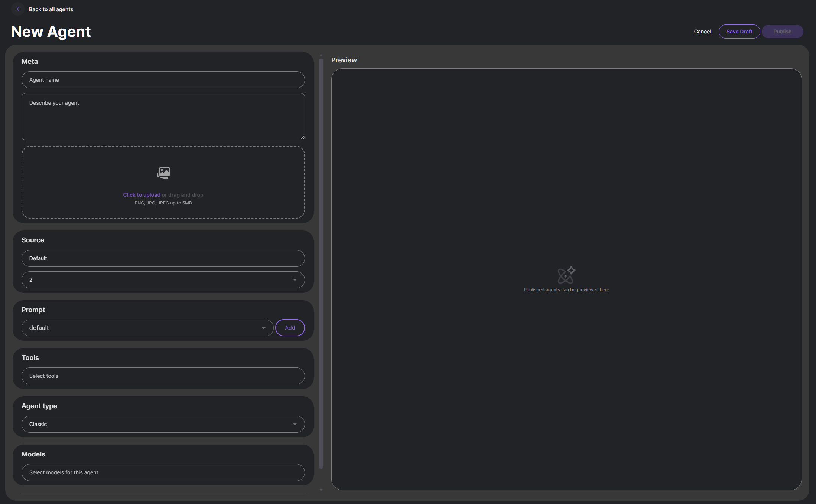Click the Save Draft button
Screen dimensions: 816x504
click(739, 32)
